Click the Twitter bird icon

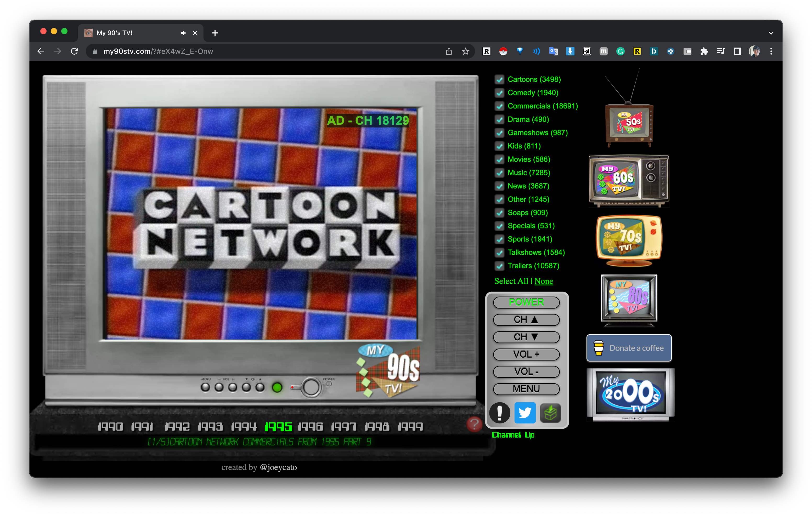click(x=525, y=412)
